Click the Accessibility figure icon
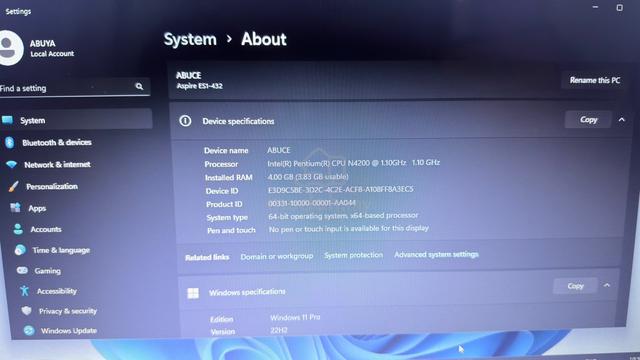This screenshot has height=360, width=640. 24,291
